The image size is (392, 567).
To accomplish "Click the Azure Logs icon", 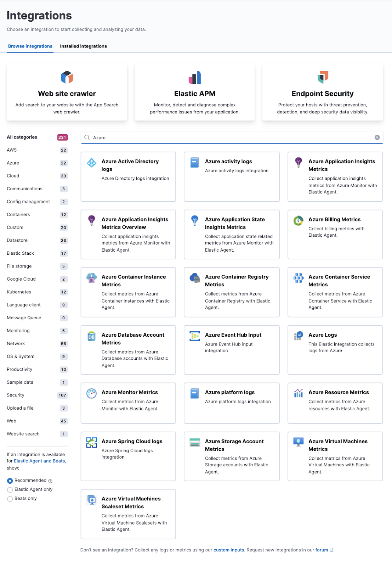I will click(299, 336).
